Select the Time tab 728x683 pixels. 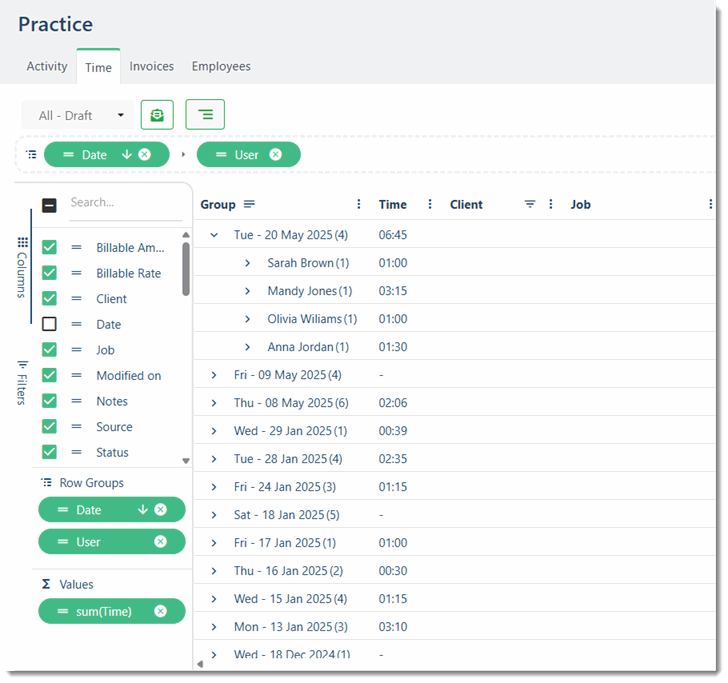[x=98, y=67]
